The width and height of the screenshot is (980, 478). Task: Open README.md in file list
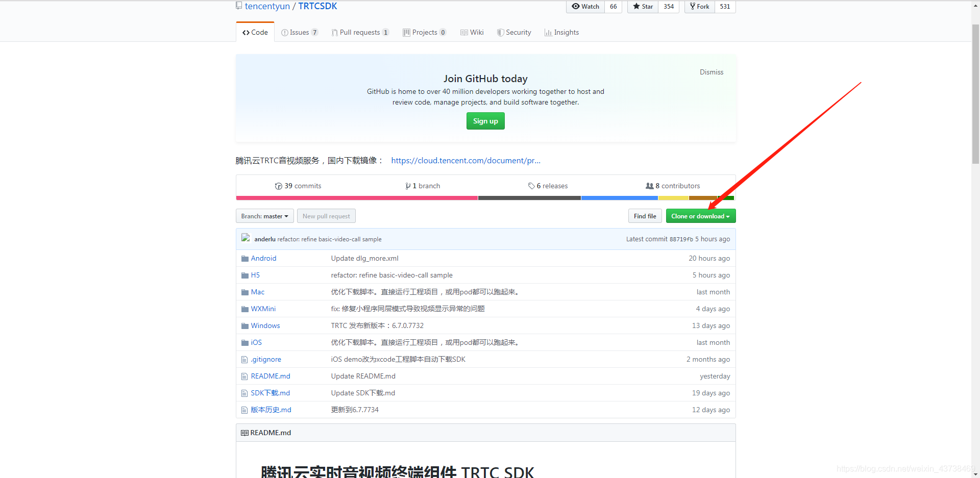coord(271,376)
